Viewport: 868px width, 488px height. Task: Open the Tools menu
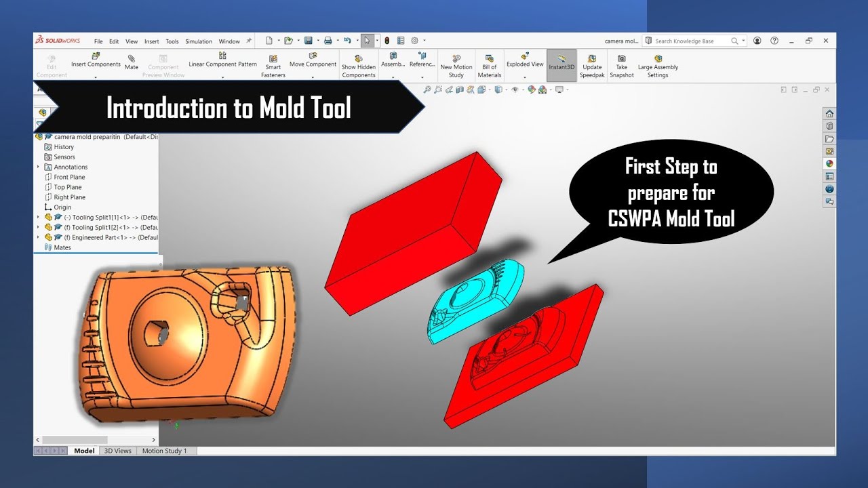tap(172, 41)
